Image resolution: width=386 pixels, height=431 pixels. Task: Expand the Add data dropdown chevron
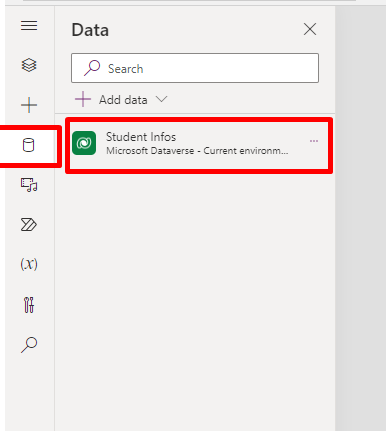coord(162,99)
